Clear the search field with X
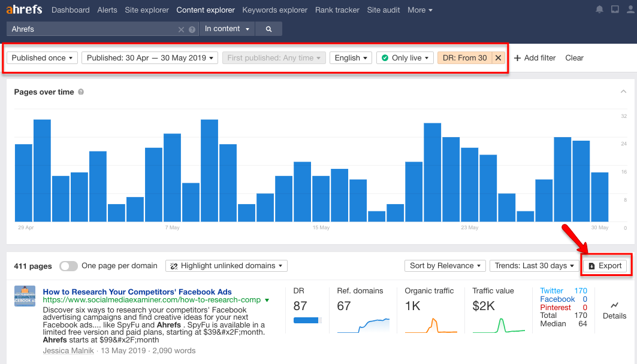This screenshot has height=364, width=637. [x=181, y=29]
